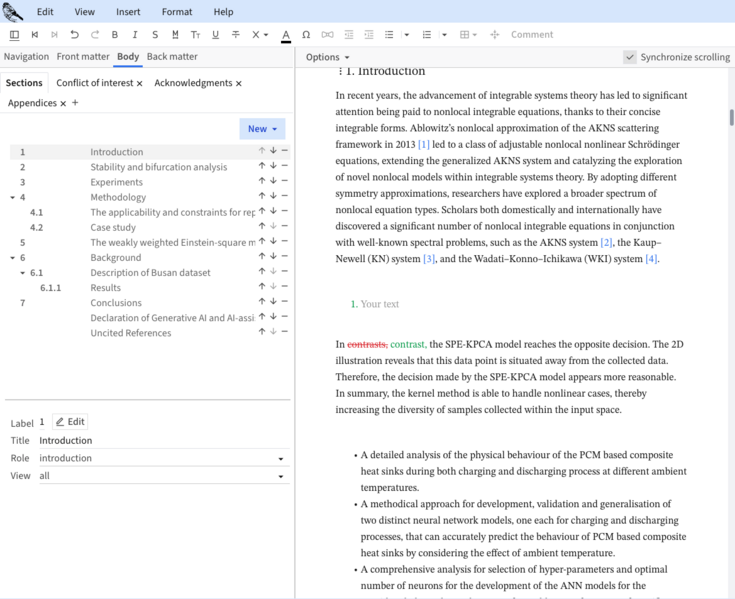Follow the citation link [4]
This screenshot has width=735, height=599.
tap(651, 259)
